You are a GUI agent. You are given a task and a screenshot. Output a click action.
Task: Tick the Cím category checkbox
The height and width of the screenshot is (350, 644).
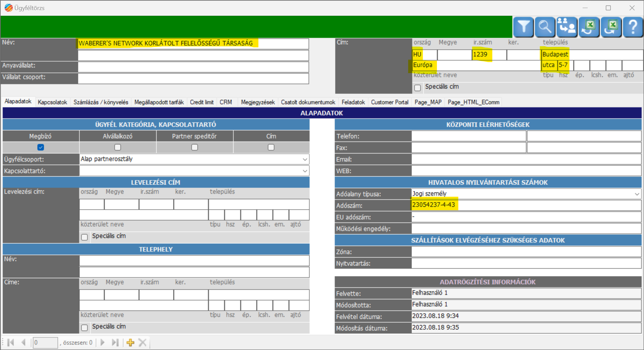(271, 147)
